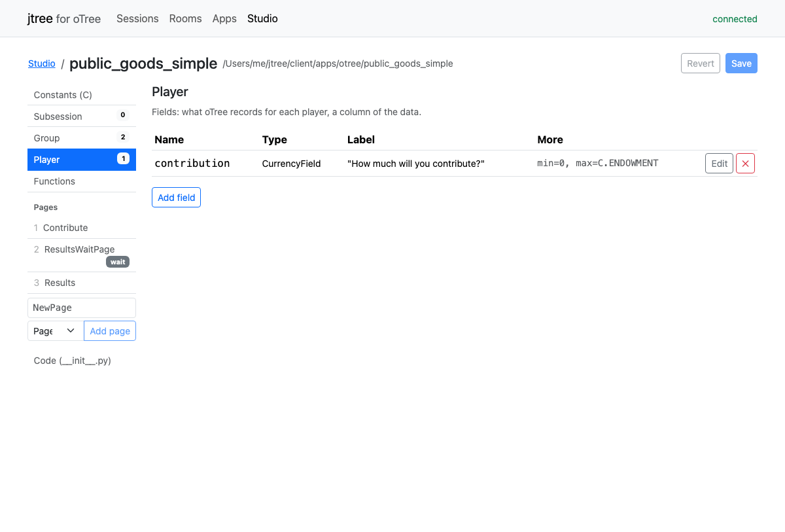Click the CurrencyField type cell
This screenshot has width=785, height=532.
[x=291, y=164]
